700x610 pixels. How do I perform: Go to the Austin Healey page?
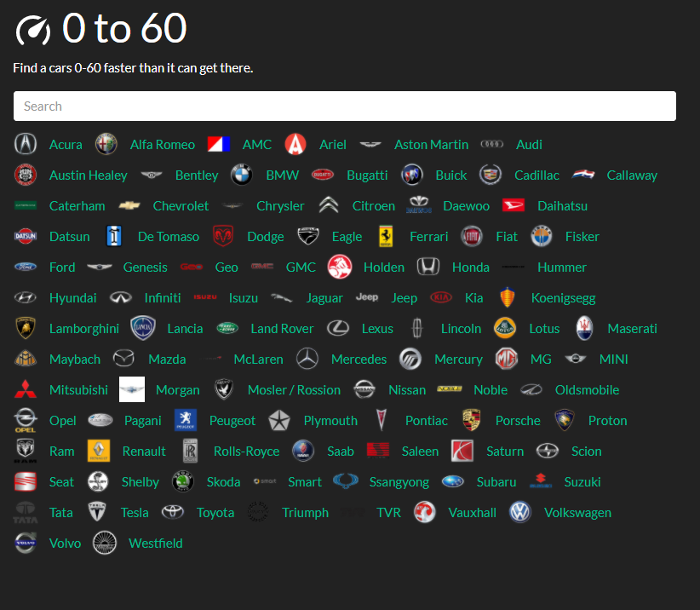coord(89,175)
